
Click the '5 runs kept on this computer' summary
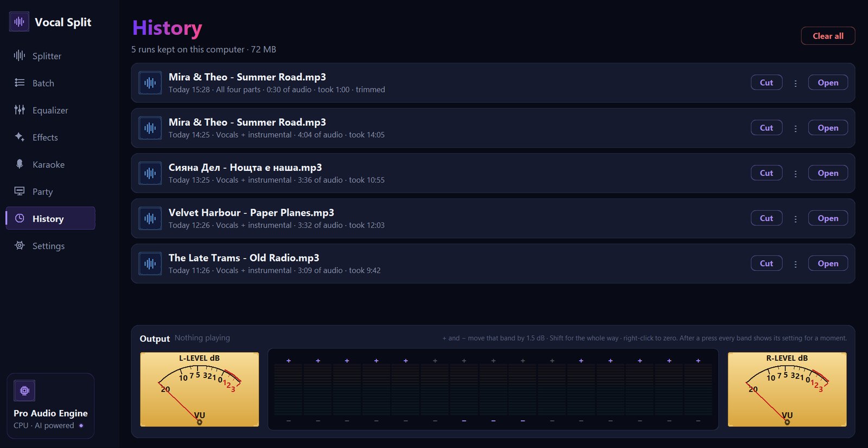[x=203, y=49]
